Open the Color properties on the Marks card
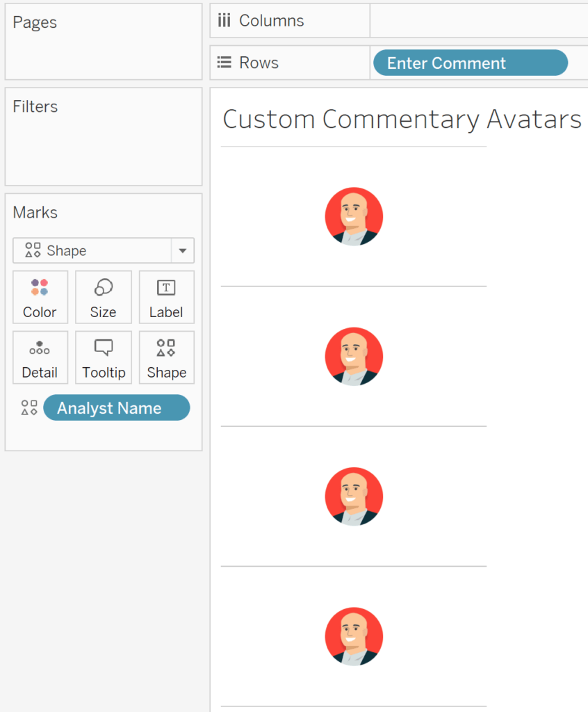Viewport: 588px width, 712px height. (x=40, y=297)
